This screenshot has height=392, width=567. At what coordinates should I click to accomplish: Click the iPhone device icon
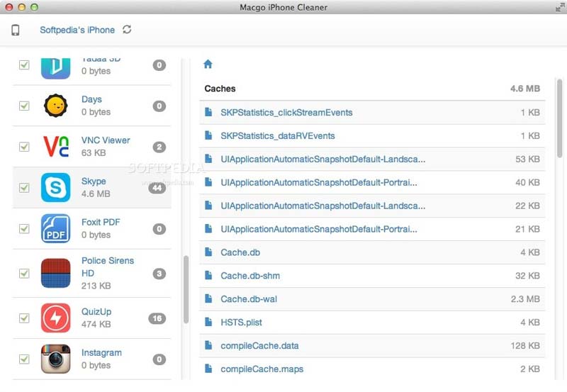[16, 30]
